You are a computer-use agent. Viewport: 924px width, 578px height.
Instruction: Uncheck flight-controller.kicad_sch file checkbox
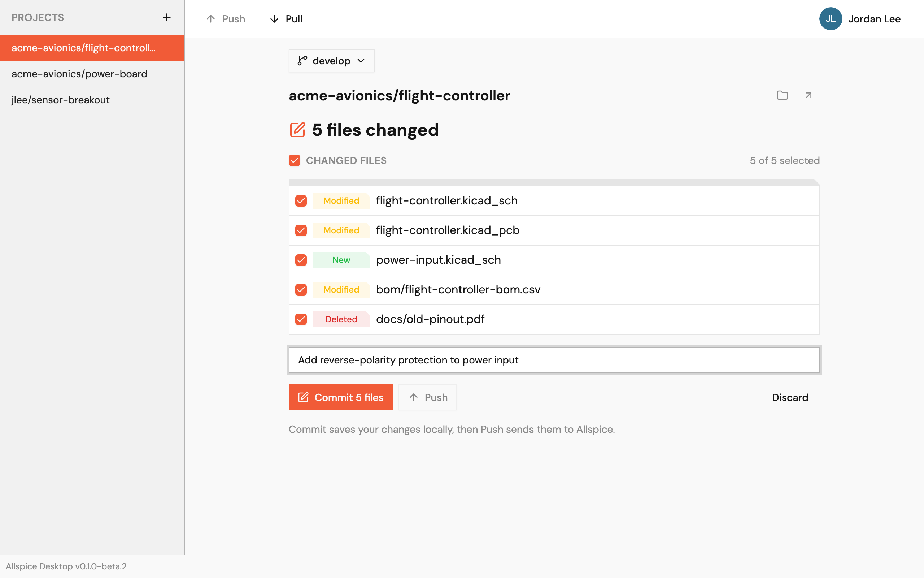(x=301, y=201)
